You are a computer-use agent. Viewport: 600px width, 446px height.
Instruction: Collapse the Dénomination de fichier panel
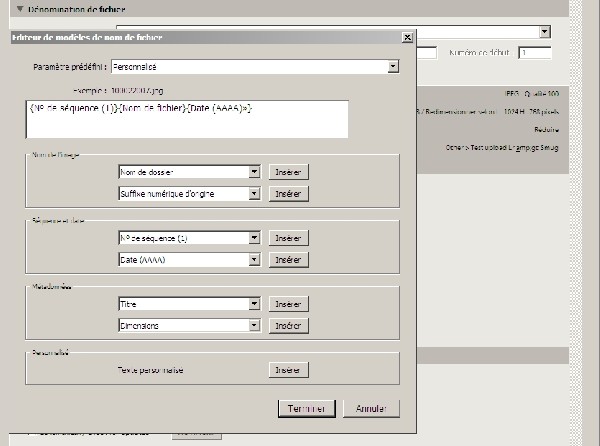(x=20, y=9)
